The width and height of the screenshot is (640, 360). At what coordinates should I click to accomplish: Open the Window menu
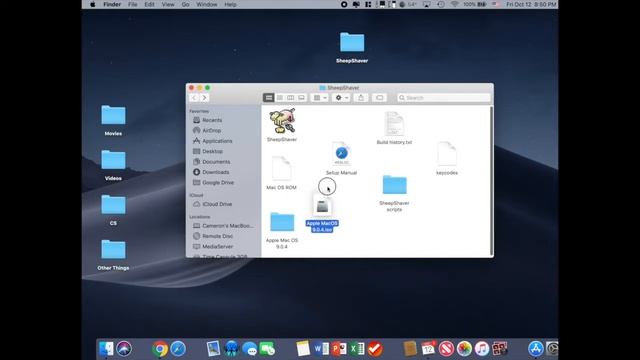tap(207, 4)
